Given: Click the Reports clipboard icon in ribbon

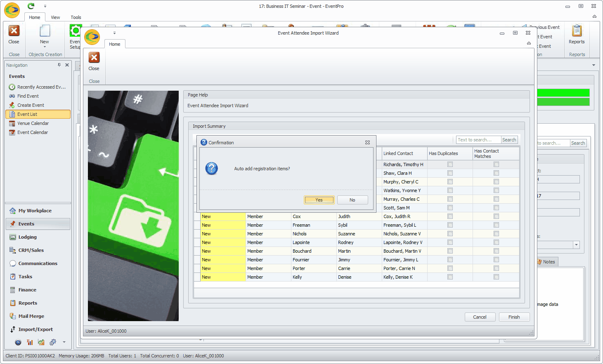Looking at the screenshot, I should (577, 31).
